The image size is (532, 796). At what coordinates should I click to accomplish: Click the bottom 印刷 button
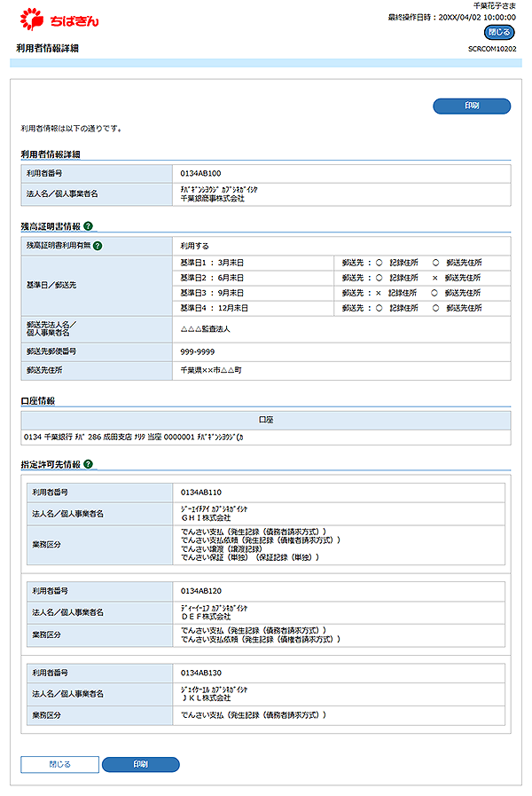pos(140,764)
